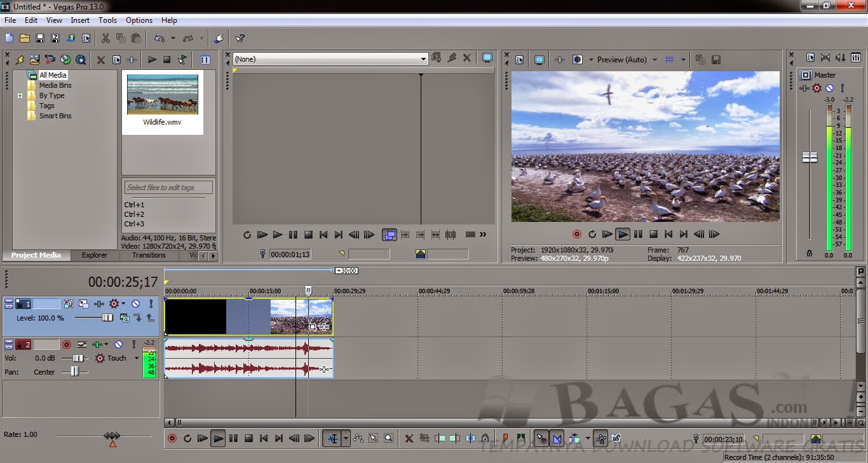This screenshot has height=463, width=868.
Task: Click the Select files to edit tags field
Action: pyautogui.click(x=168, y=187)
